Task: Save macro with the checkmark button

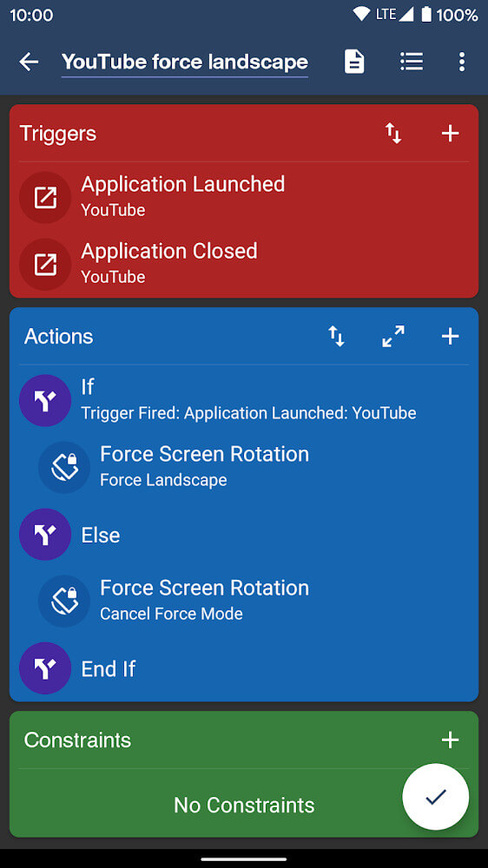Action: click(435, 797)
